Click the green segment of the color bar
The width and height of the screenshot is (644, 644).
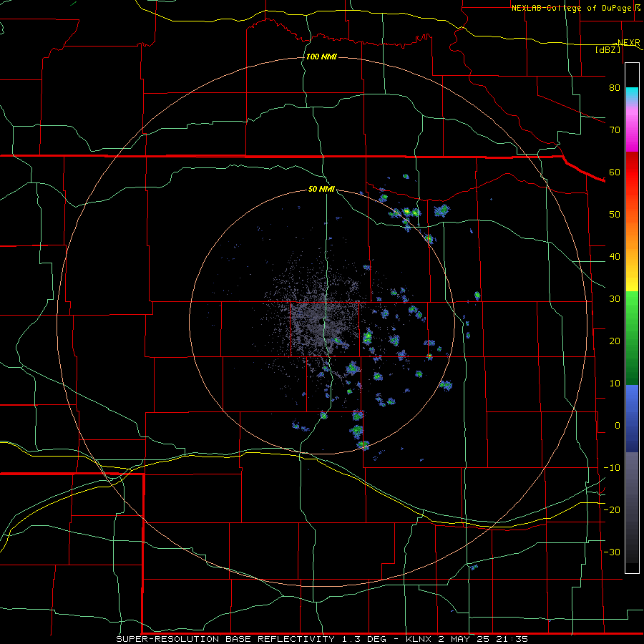click(632, 338)
